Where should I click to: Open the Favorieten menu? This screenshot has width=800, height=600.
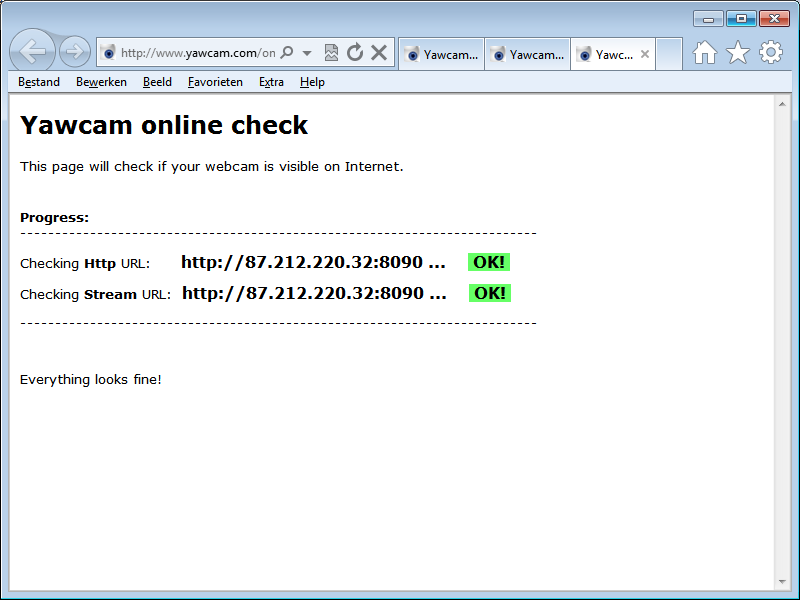(x=215, y=82)
